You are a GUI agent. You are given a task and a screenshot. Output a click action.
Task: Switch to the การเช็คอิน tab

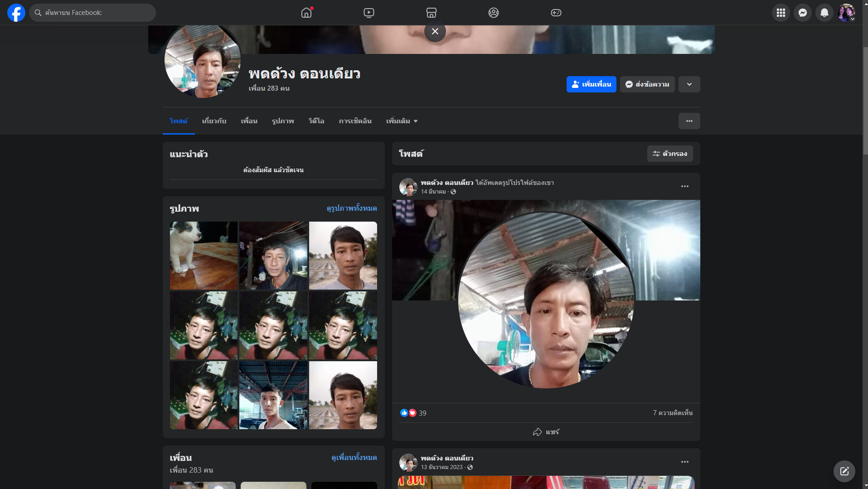pos(355,121)
